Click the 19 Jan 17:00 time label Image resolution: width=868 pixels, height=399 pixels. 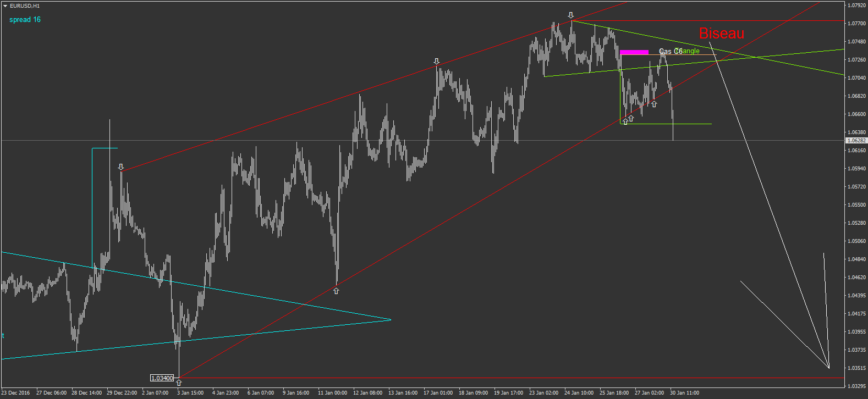[x=509, y=393]
